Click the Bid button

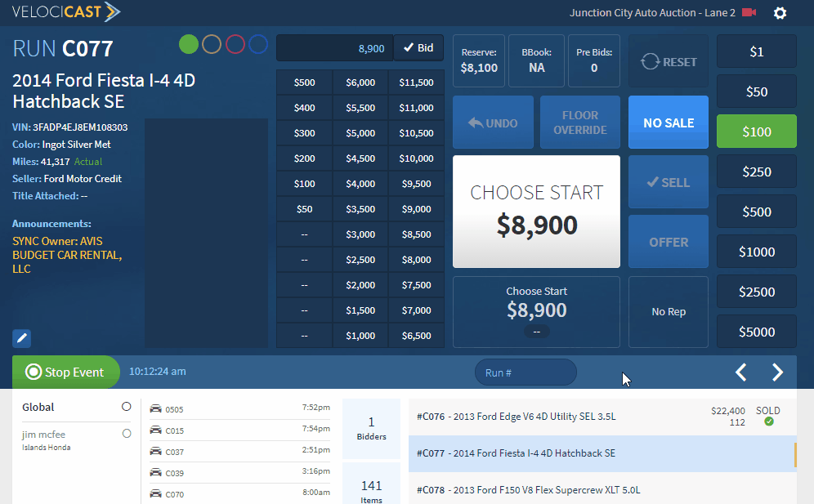point(418,47)
